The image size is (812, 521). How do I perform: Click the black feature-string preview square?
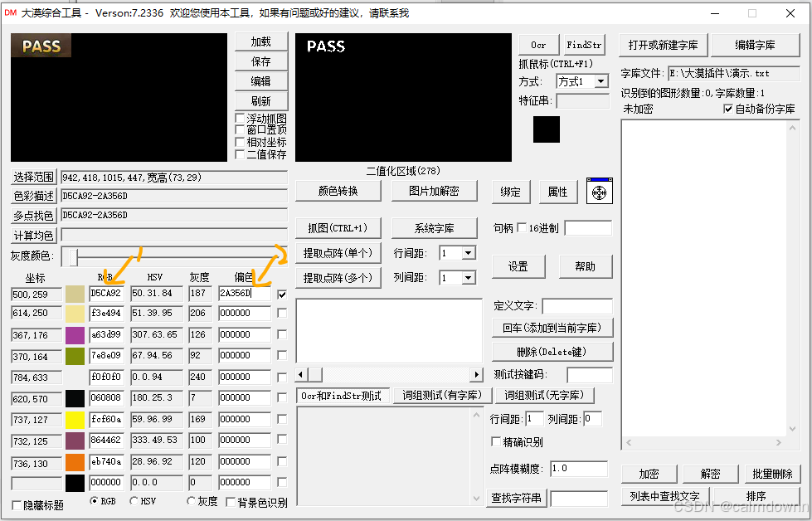547,129
